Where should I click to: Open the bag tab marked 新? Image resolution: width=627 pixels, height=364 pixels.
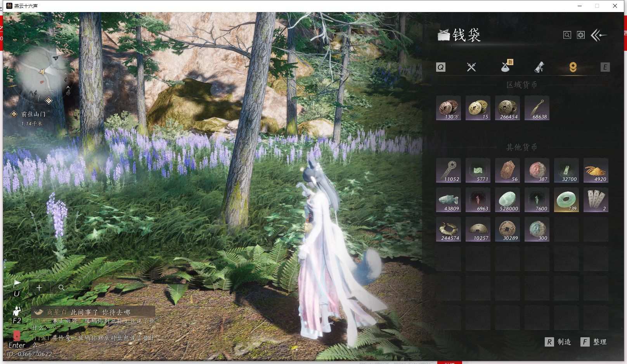[506, 67]
